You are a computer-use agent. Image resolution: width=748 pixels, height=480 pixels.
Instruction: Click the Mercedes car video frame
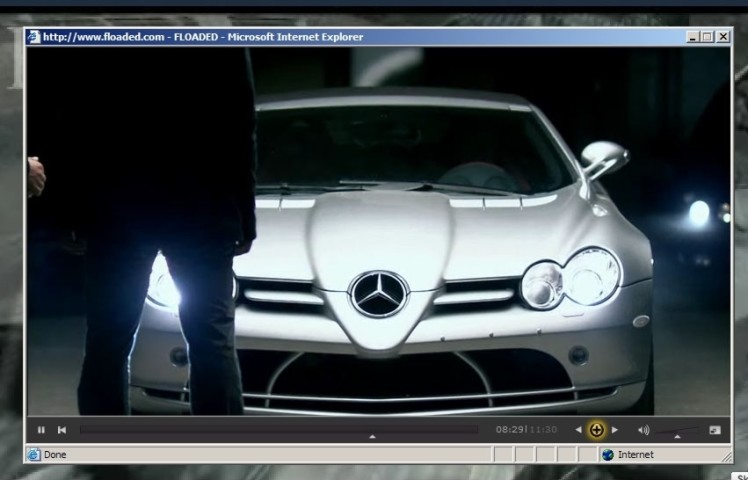378,231
